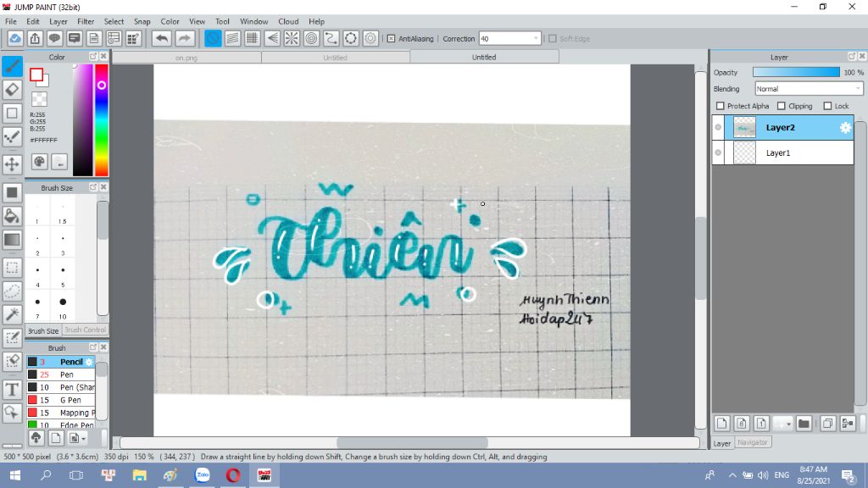Viewport: 868px width, 488px height.
Task: Turn snap off with the blue icon
Action: tap(213, 38)
